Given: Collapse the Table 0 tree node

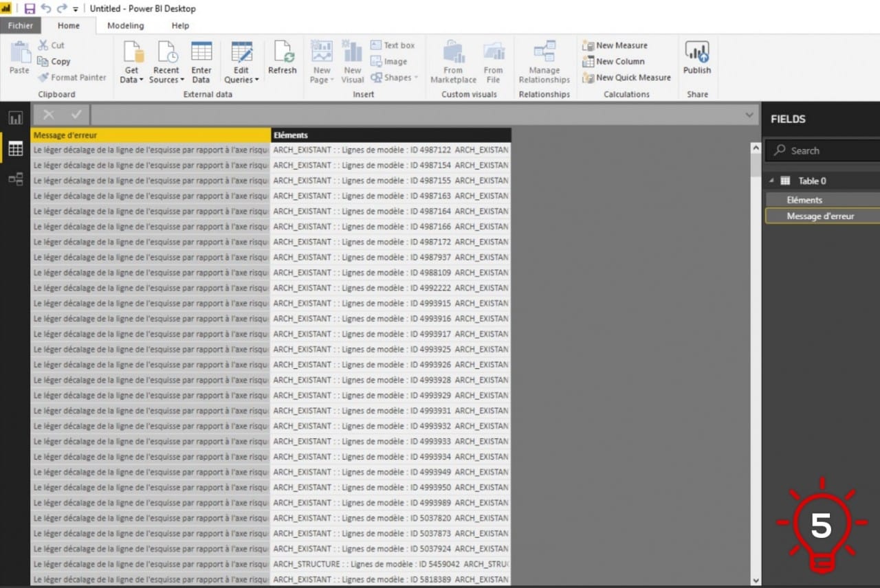Looking at the screenshot, I should tap(771, 181).
